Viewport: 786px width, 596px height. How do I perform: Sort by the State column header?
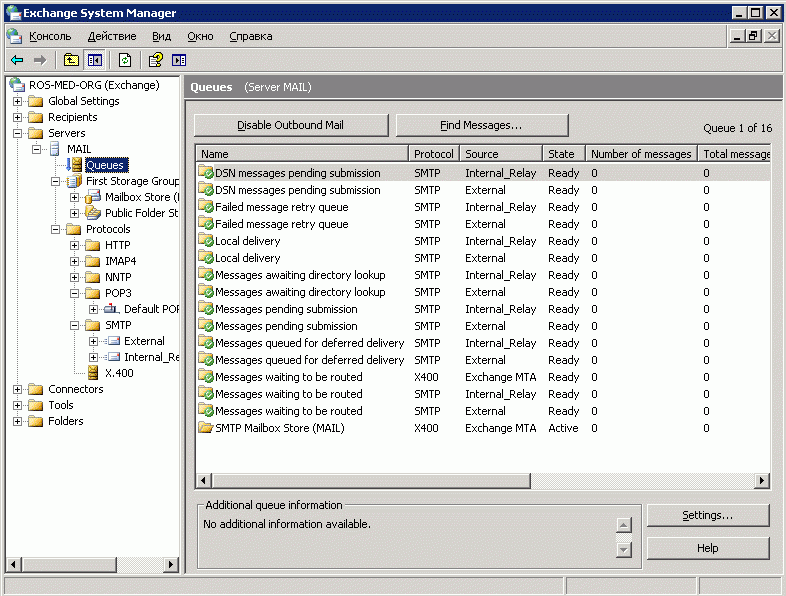(x=564, y=154)
